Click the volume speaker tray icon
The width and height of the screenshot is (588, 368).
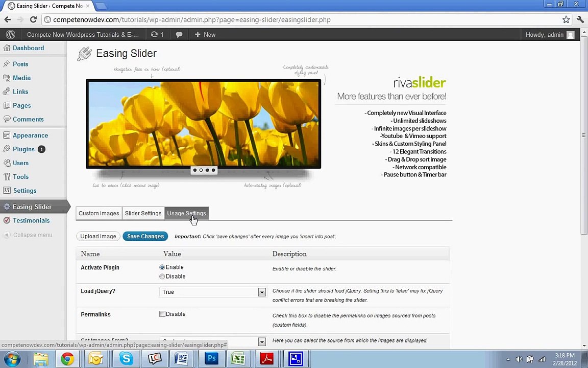[x=519, y=359]
